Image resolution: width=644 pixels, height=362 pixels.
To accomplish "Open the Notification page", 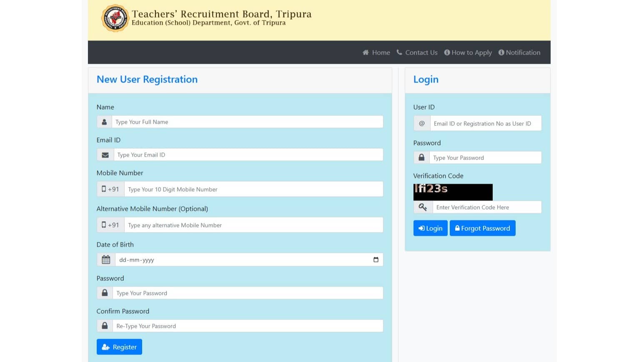I will tap(519, 52).
